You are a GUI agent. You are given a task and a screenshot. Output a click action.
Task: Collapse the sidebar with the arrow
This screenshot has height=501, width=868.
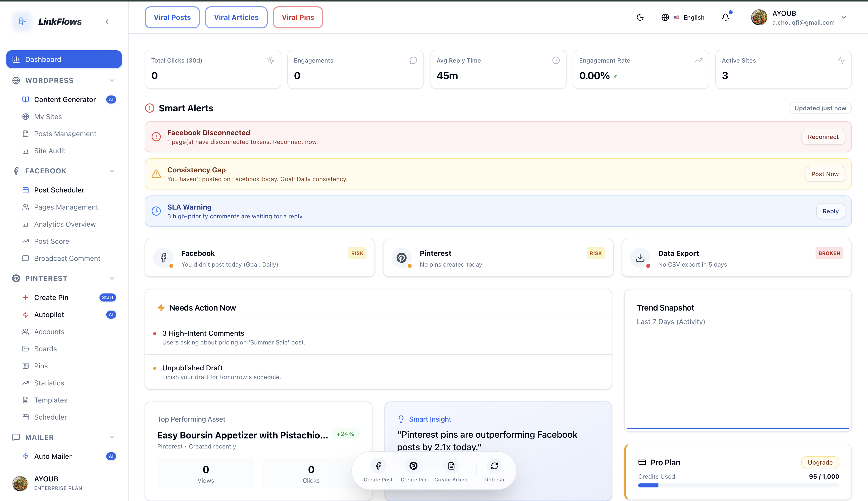[107, 22]
